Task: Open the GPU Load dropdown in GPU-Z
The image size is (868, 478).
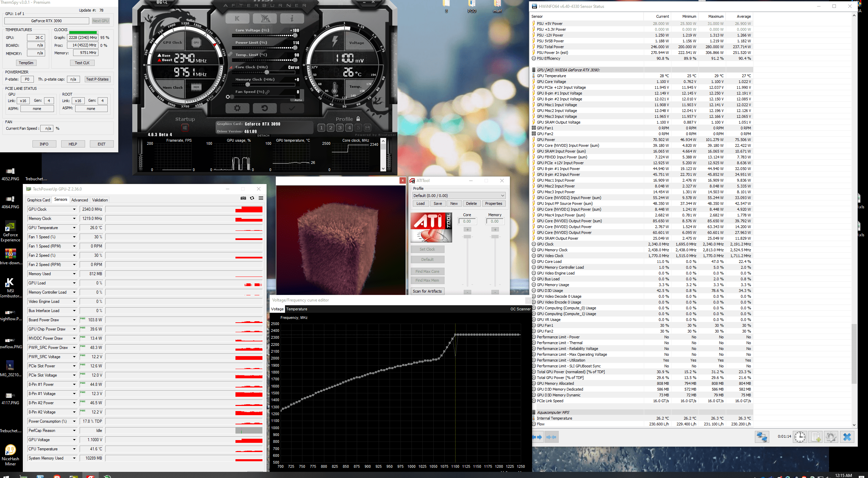Action: (x=74, y=283)
